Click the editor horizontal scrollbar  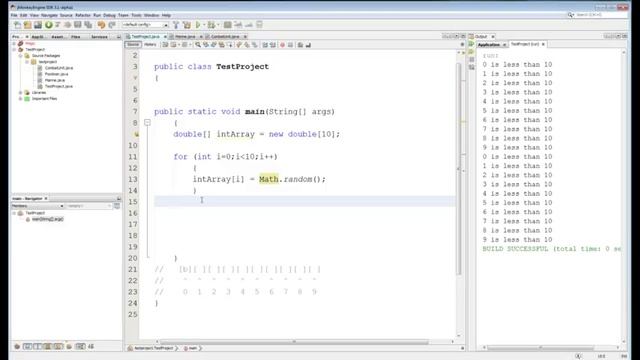[x=294, y=342]
